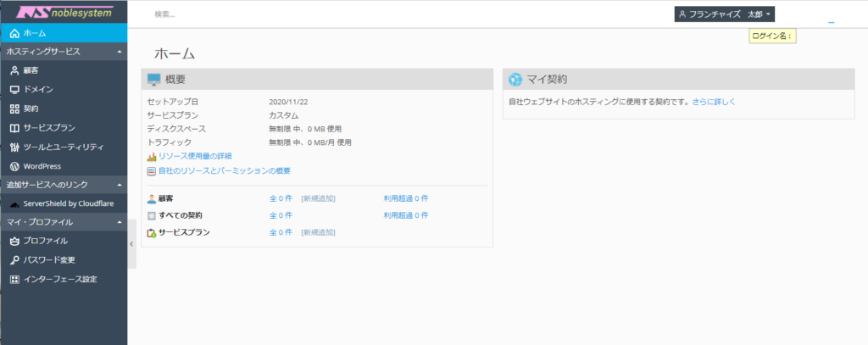Click the 検索 search field
Image resolution: width=868 pixels, height=345 pixels.
click(x=339, y=14)
